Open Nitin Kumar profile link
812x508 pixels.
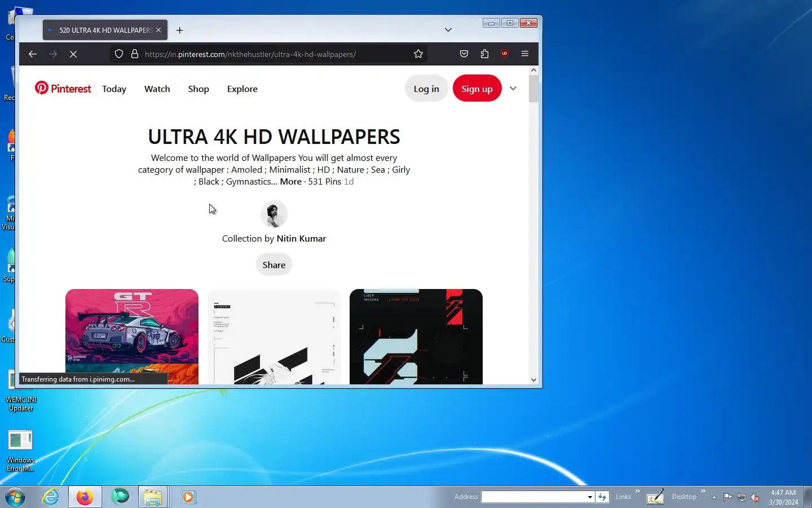pos(301,239)
